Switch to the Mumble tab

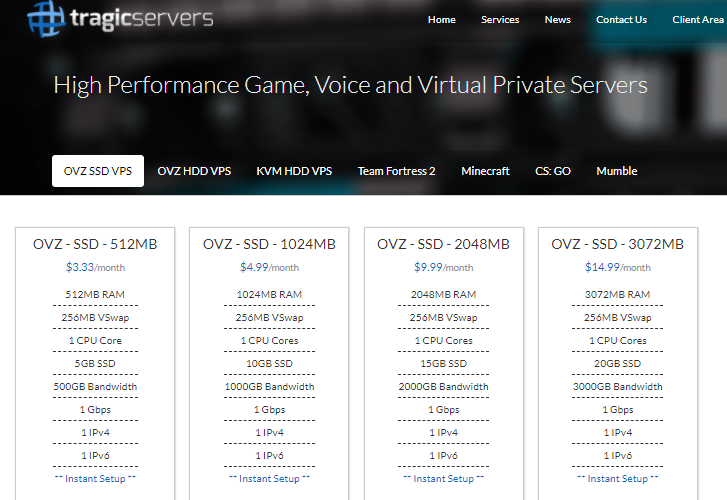pos(617,171)
